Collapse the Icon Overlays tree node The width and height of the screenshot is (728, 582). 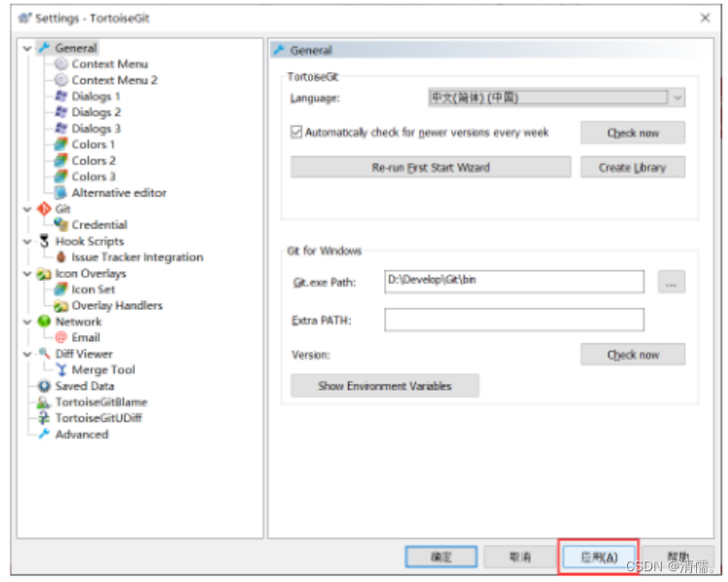(27, 274)
